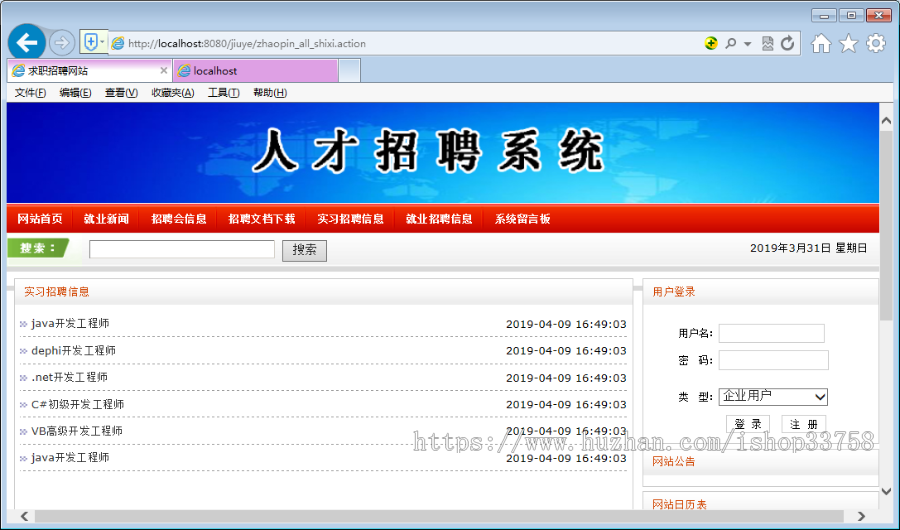Open 就业招聘信息 navigation link

click(x=439, y=219)
